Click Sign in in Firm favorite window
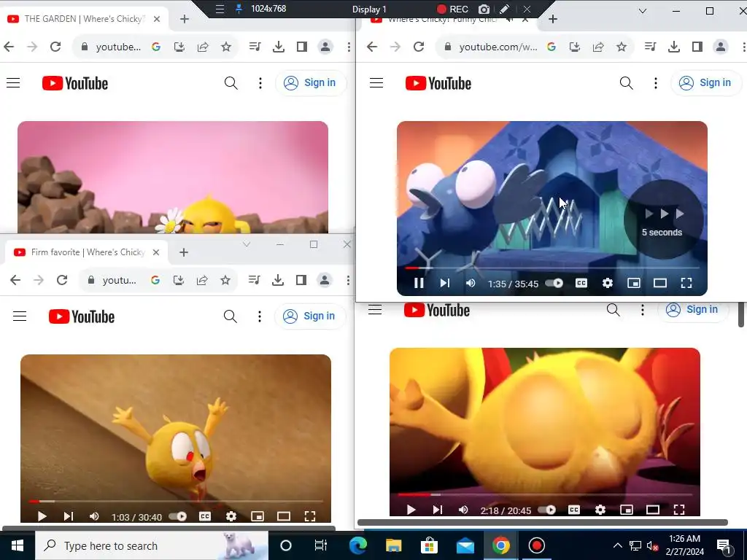This screenshot has height=560, width=747. [309, 316]
